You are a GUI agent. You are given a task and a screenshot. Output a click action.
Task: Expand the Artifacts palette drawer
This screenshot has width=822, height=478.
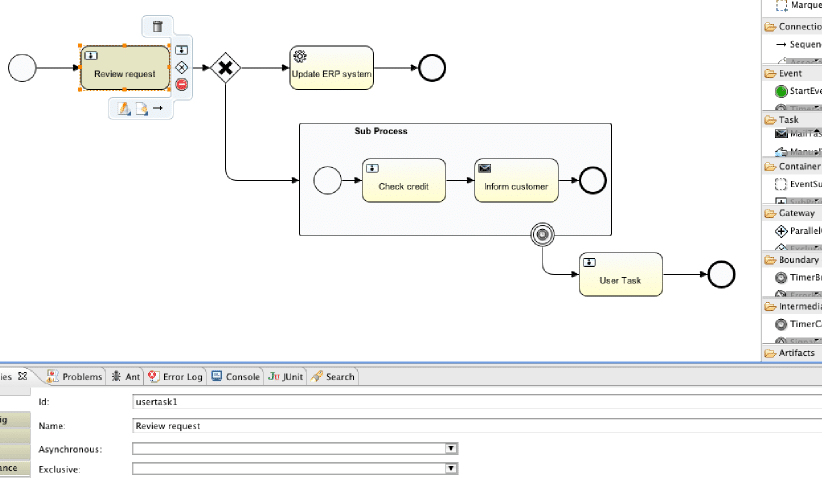792,353
